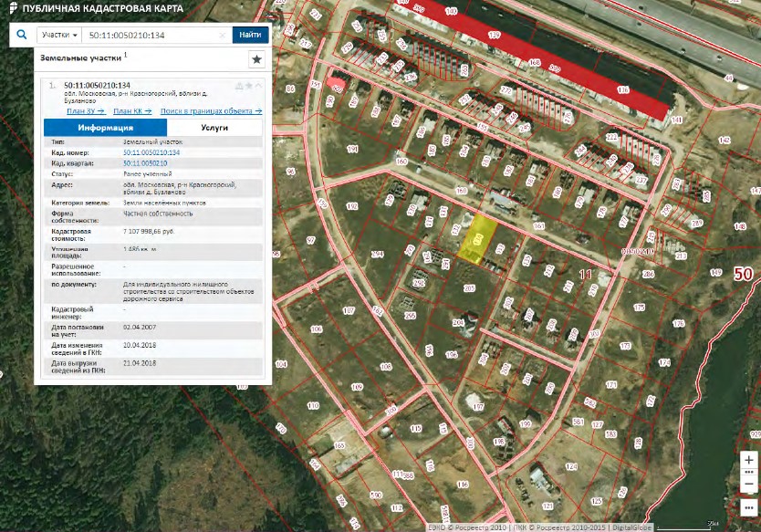Click the cadastral number search field
The height and width of the screenshot is (532, 761).
[151, 35]
